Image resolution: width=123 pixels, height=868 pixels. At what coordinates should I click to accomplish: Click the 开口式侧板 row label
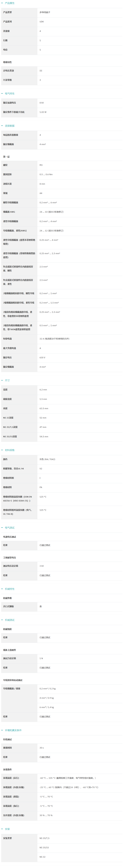point(8,606)
